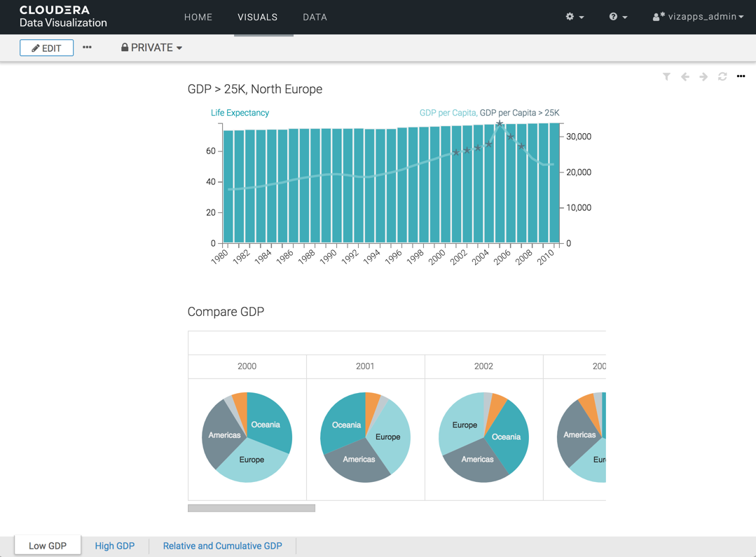Image resolution: width=756 pixels, height=557 pixels.
Task: Click the Compare GDP horizontal scrollbar
Action: coord(251,508)
